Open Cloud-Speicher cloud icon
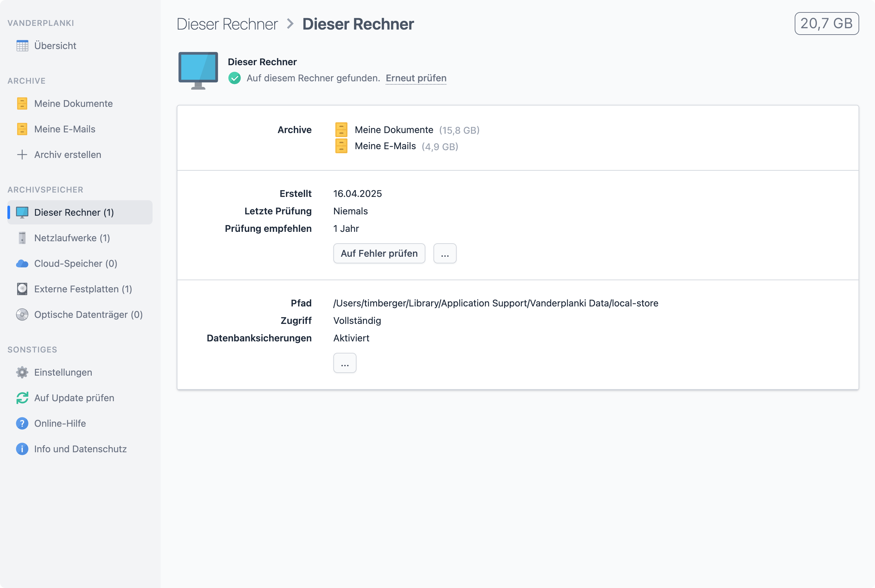Viewport: 875px width, 588px height. tap(22, 264)
